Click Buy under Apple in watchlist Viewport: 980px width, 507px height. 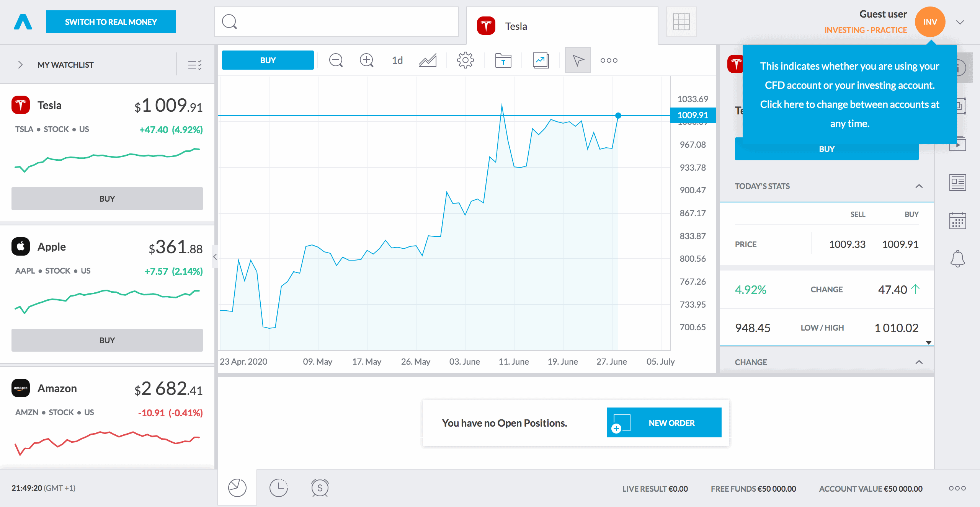click(x=107, y=340)
